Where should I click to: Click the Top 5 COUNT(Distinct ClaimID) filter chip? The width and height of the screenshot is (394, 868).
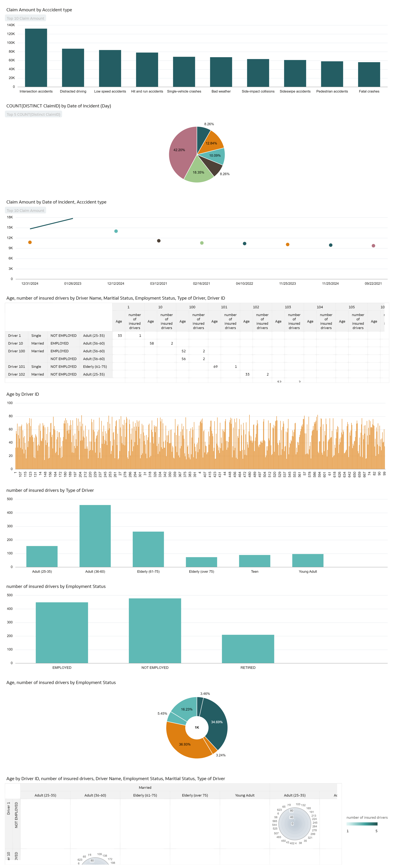pyautogui.click(x=33, y=114)
